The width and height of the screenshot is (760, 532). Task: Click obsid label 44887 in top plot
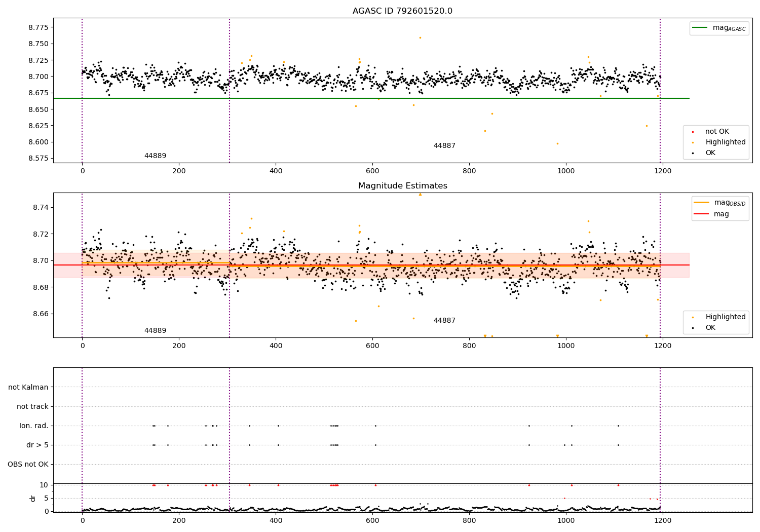[x=444, y=145]
